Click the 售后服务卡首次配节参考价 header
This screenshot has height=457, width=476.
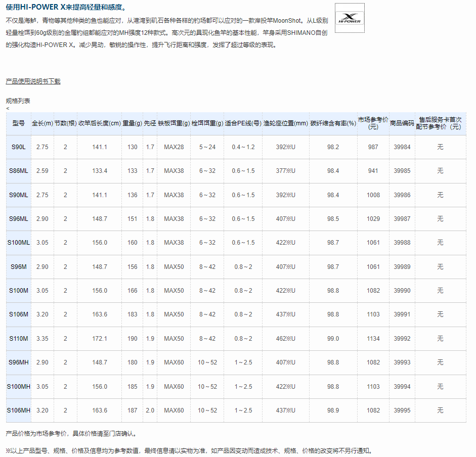(x=440, y=123)
